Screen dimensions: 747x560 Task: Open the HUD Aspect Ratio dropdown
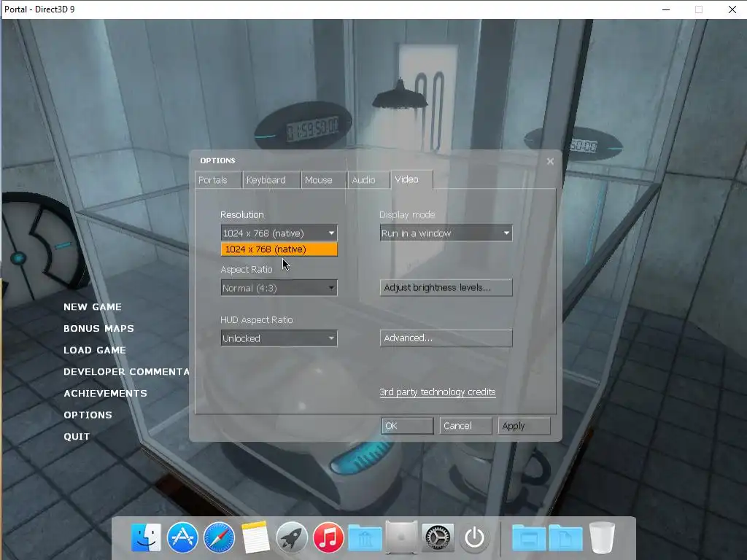point(279,338)
